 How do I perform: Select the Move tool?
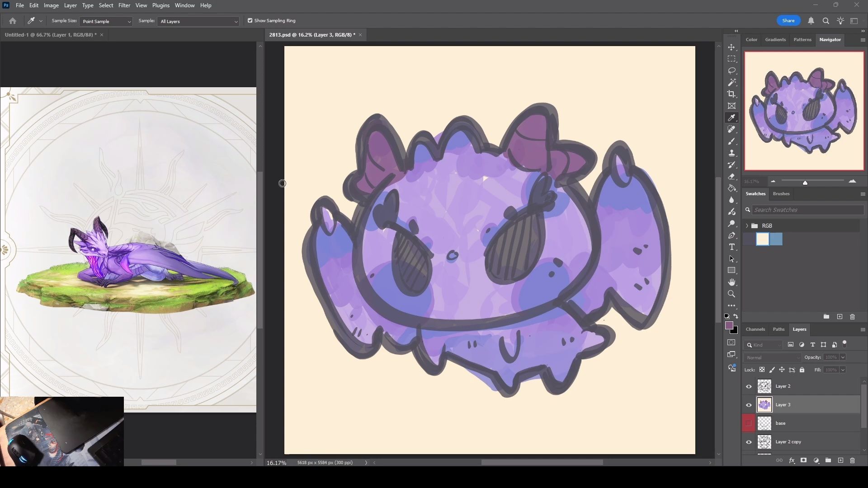point(731,47)
